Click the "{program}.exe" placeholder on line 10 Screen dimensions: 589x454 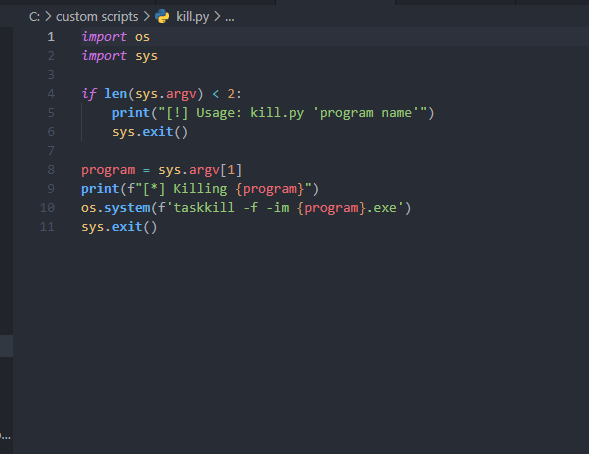tap(347, 208)
